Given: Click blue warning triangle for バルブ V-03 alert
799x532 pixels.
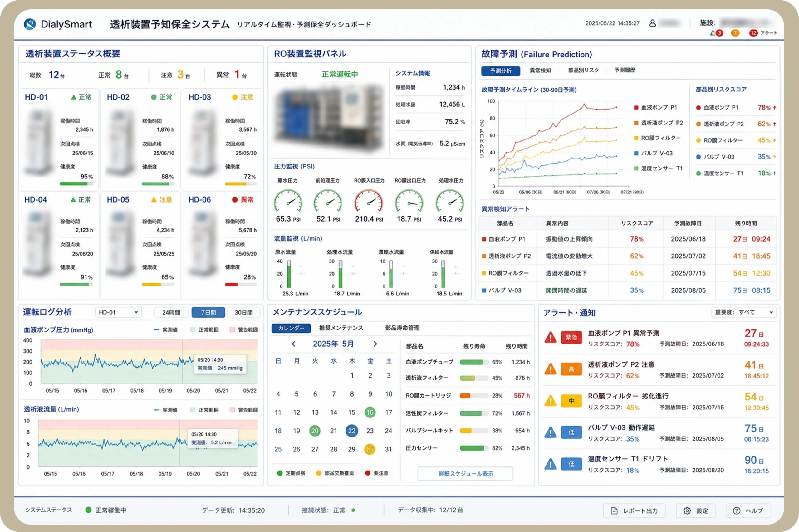Looking at the screenshot, I should coord(550,432).
